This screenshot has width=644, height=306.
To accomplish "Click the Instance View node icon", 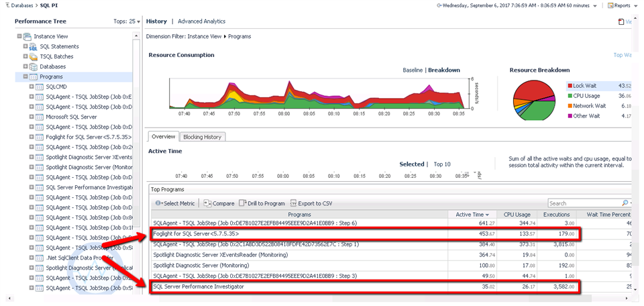I will [27, 36].
